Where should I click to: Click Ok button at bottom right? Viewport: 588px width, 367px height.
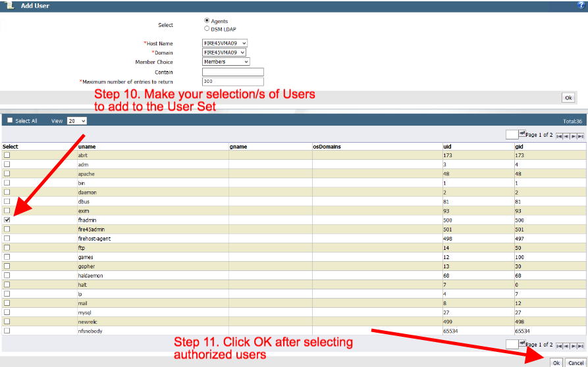point(556,363)
